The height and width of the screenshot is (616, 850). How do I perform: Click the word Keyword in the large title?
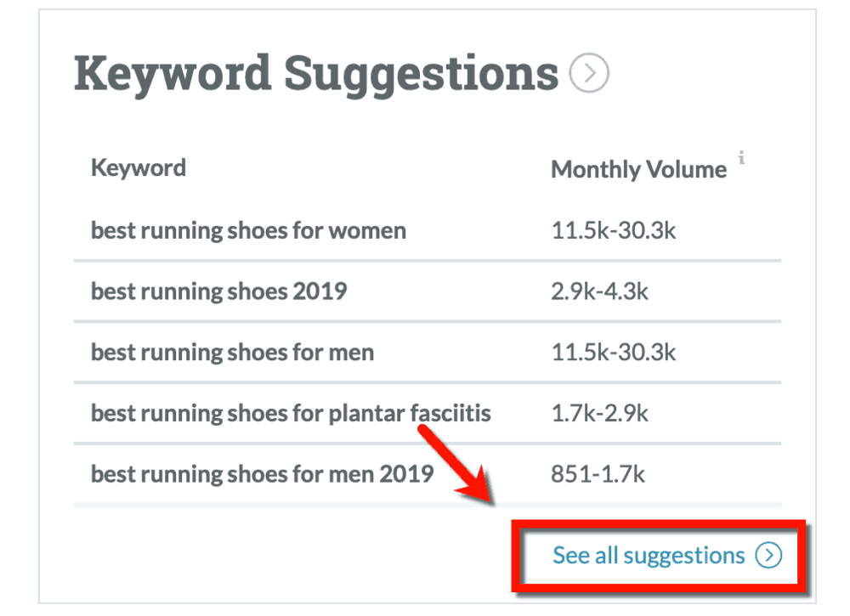(173, 74)
